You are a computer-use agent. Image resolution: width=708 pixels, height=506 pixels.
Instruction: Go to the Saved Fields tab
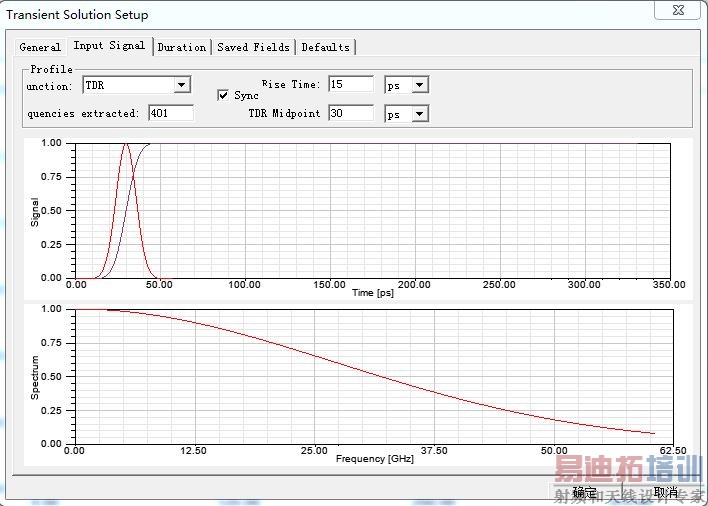253,47
